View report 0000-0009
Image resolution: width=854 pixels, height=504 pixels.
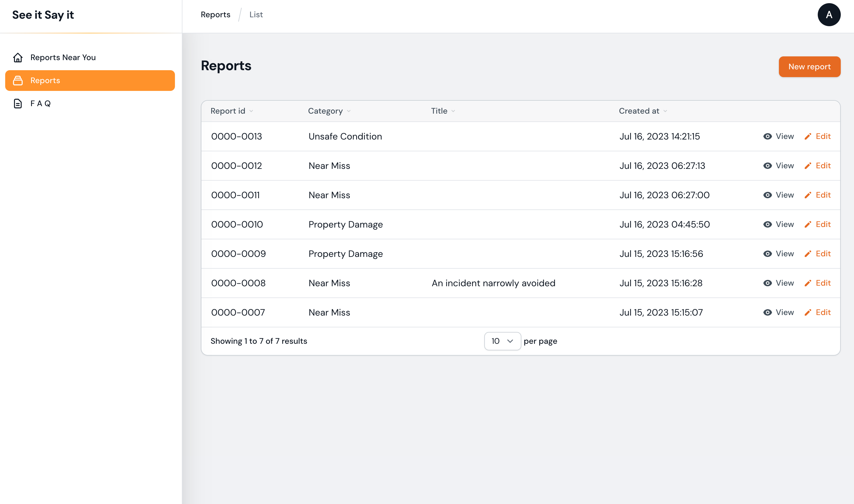(779, 254)
